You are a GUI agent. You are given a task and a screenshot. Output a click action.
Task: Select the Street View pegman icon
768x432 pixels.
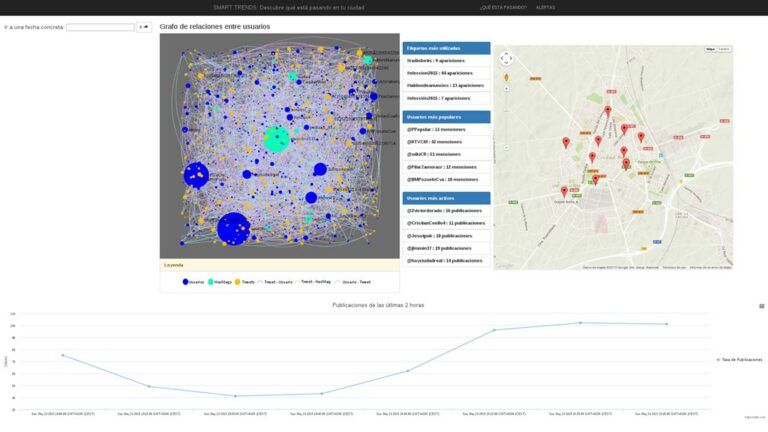click(x=506, y=77)
